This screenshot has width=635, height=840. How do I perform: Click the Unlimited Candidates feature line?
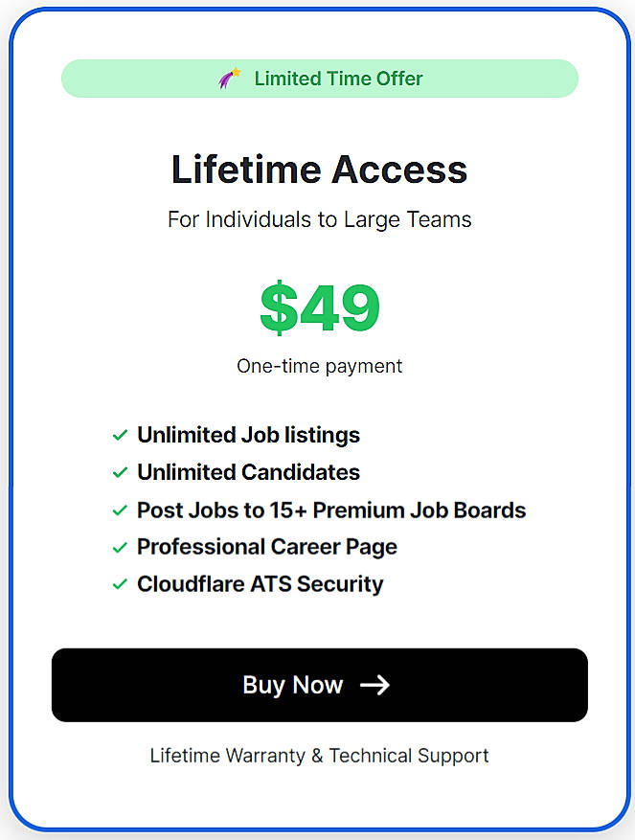point(248,472)
